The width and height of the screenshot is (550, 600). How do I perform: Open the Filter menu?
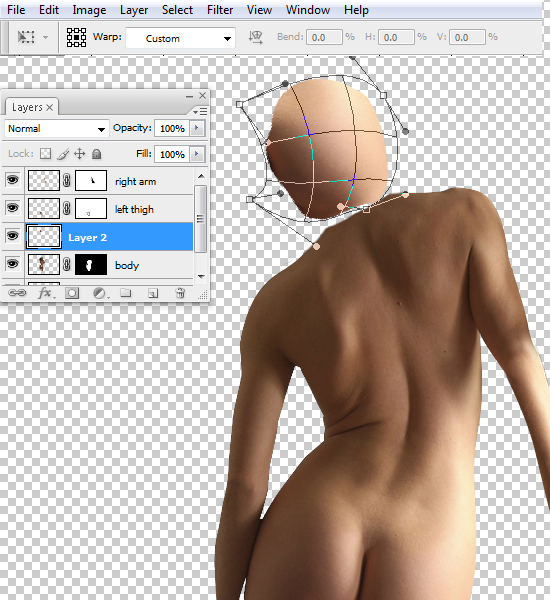[220, 10]
